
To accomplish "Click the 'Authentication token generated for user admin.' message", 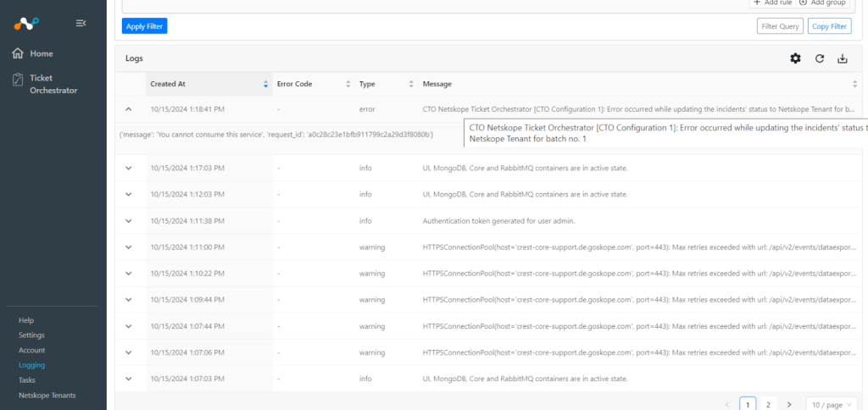I will pyautogui.click(x=499, y=221).
